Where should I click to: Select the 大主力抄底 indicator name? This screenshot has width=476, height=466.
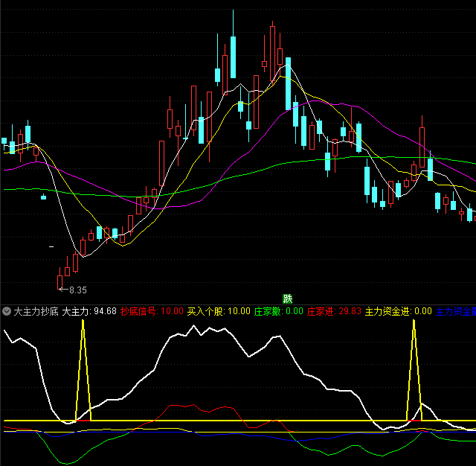pos(36,311)
